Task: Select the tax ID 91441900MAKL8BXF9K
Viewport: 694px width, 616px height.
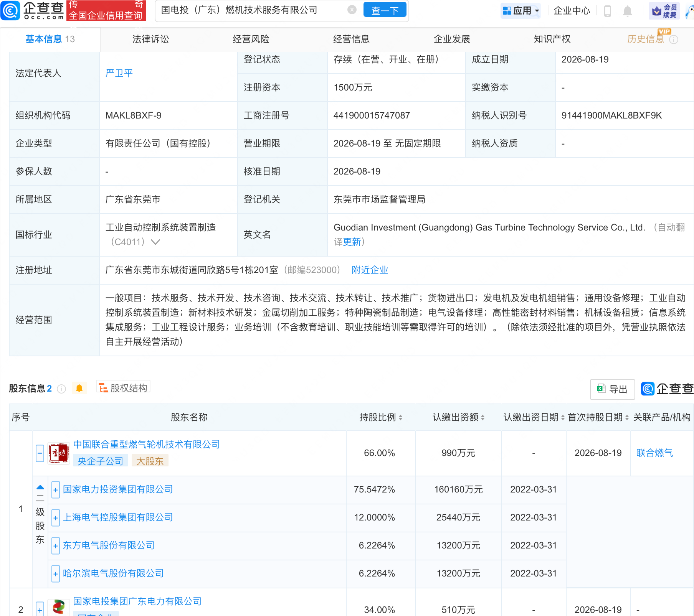Action: [x=612, y=115]
